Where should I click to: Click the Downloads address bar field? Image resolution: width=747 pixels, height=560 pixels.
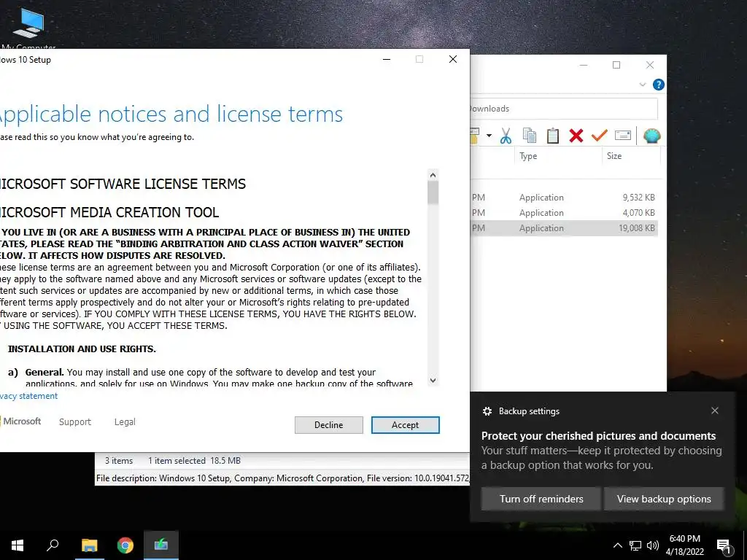(564, 109)
